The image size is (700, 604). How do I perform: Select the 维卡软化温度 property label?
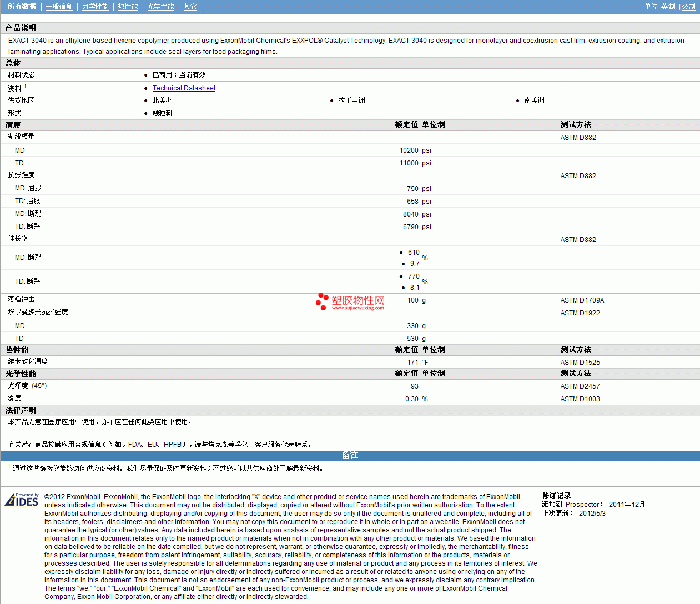28,361
